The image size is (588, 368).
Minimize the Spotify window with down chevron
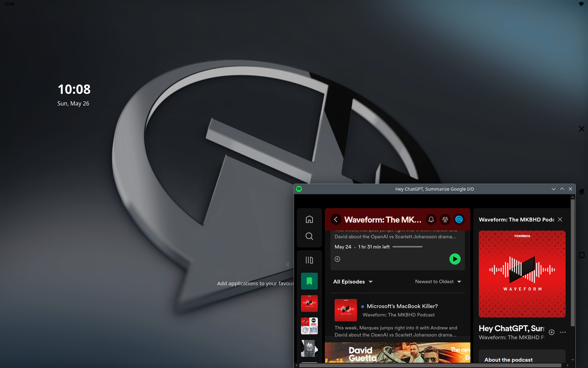tap(553, 189)
